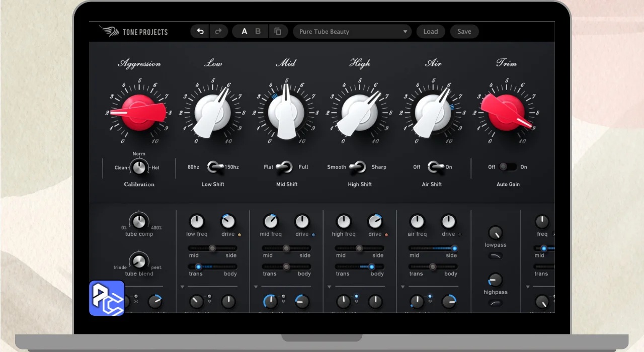The image size is (644, 352).
Task: Click the copy A to B icon
Action: (x=278, y=32)
